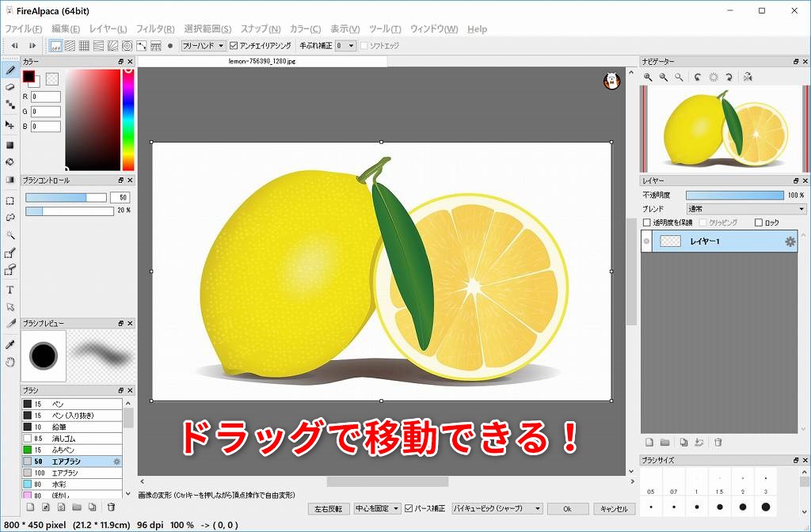The image size is (811, 532).
Task: Click the 左右反転 button
Action: coord(328,509)
